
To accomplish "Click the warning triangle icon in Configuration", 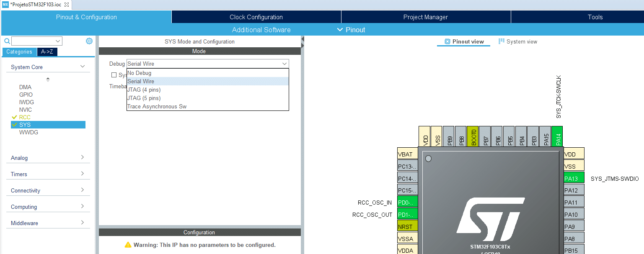I will [x=128, y=245].
